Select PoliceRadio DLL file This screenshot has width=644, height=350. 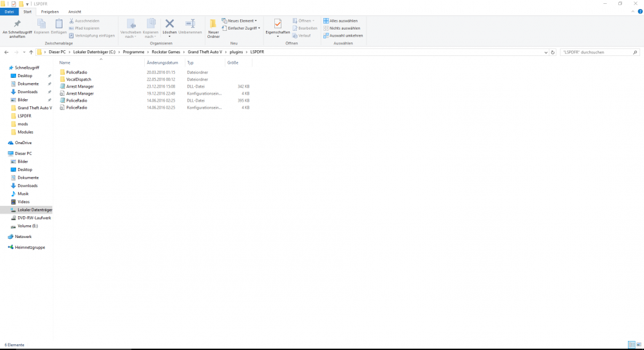[x=77, y=100]
